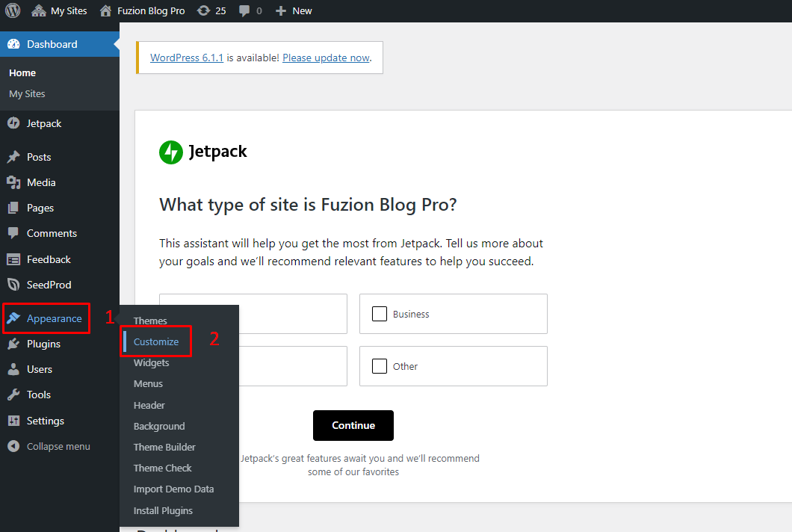Open Theme Check from flyout
Image resolution: width=792 pixels, height=532 pixels.
[x=163, y=468]
